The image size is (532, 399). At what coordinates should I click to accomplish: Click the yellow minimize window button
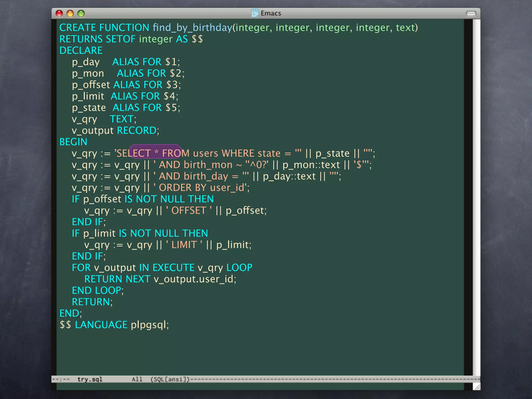(70, 14)
